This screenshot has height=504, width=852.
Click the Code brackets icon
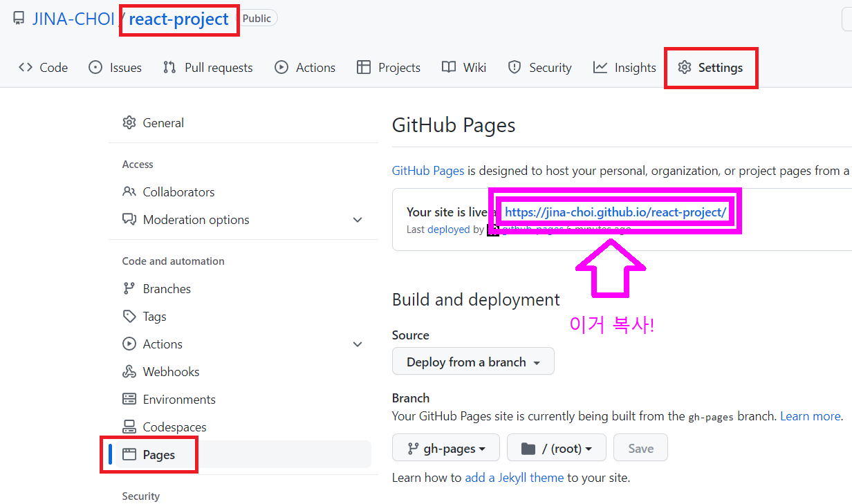pos(26,67)
